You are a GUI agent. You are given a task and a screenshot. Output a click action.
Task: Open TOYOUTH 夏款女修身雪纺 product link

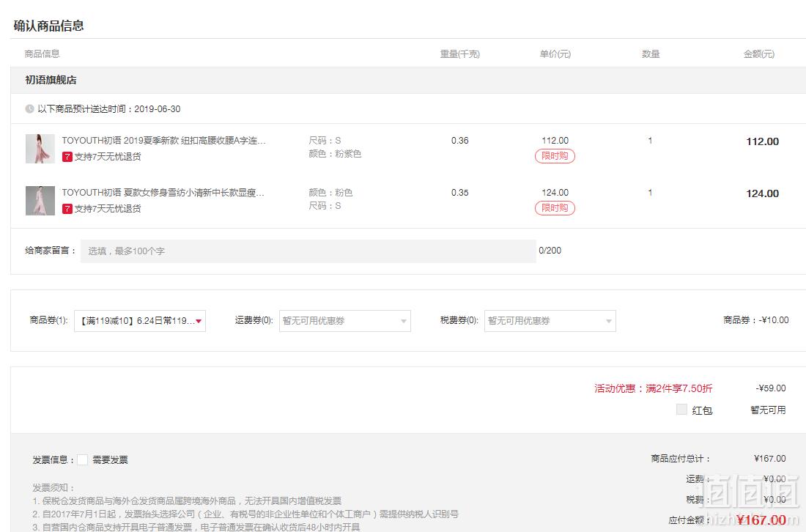[163, 192]
